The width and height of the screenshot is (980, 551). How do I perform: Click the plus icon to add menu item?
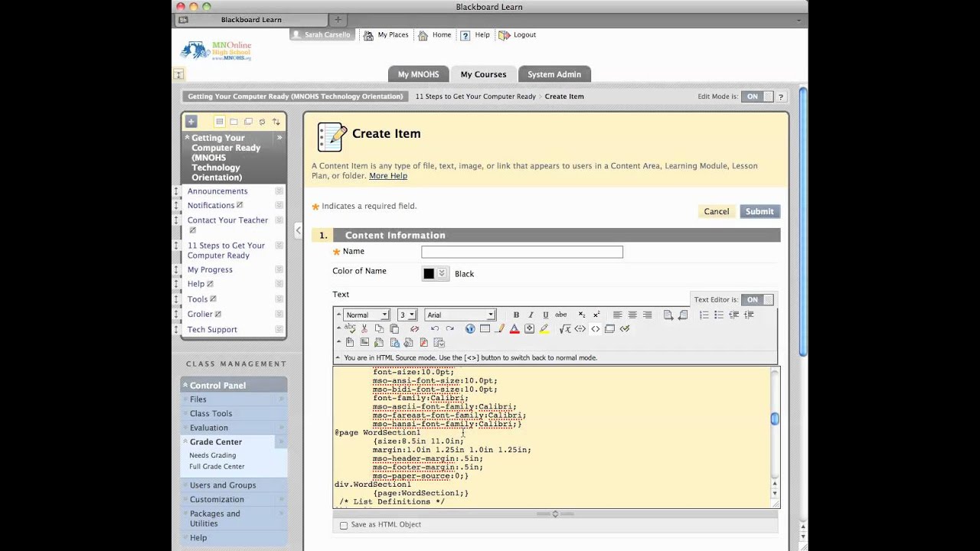tap(191, 121)
